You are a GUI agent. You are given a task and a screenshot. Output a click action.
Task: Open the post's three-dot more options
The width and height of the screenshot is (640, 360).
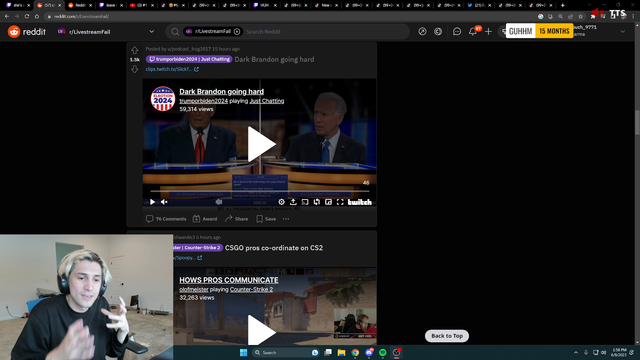286,219
